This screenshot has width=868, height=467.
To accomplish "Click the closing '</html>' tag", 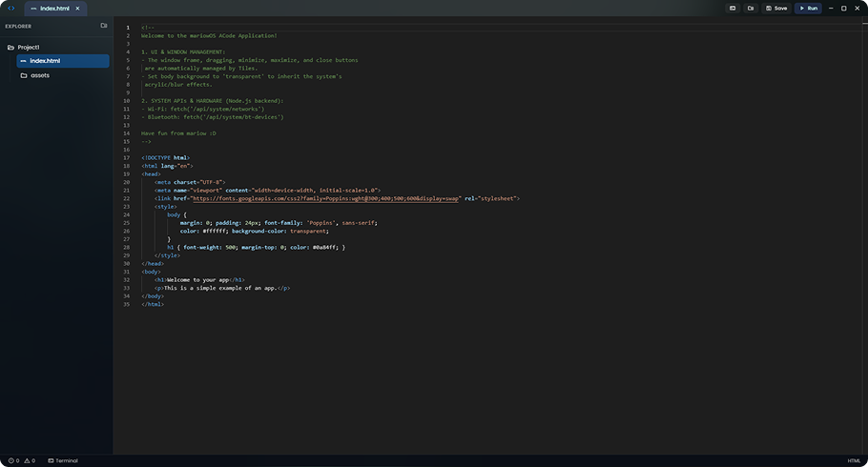I will click(x=153, y=304).
